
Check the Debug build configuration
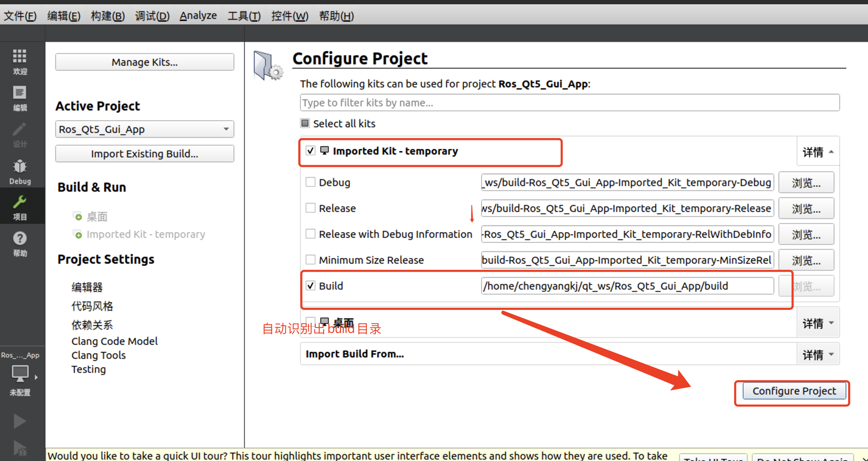pyautogui.click(x=310, y=182)
